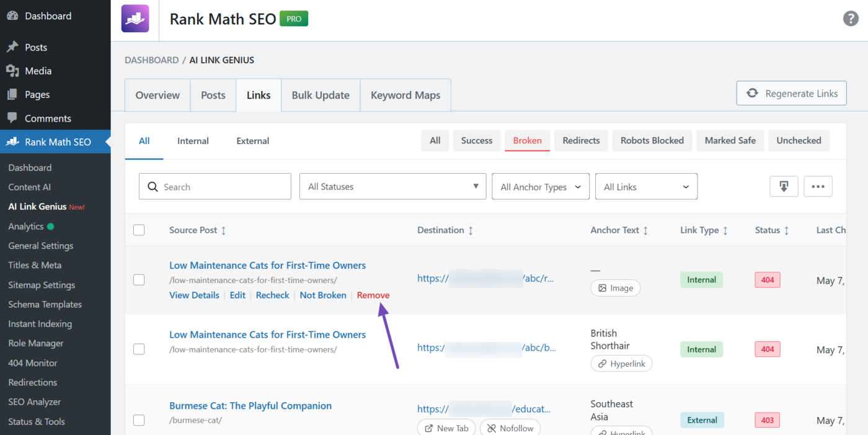Select the All links sub-tab
Viewport: 868px width, 435px height.
144,141
